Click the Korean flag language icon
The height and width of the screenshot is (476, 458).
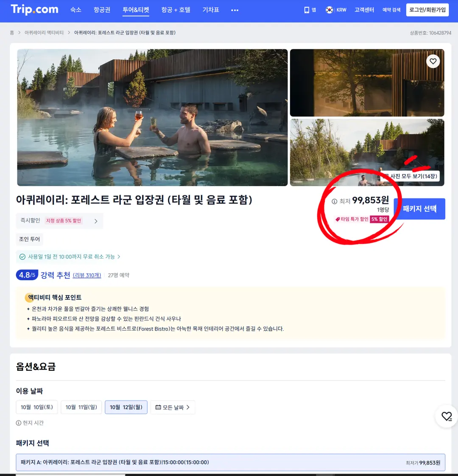(x=329, y=10)
